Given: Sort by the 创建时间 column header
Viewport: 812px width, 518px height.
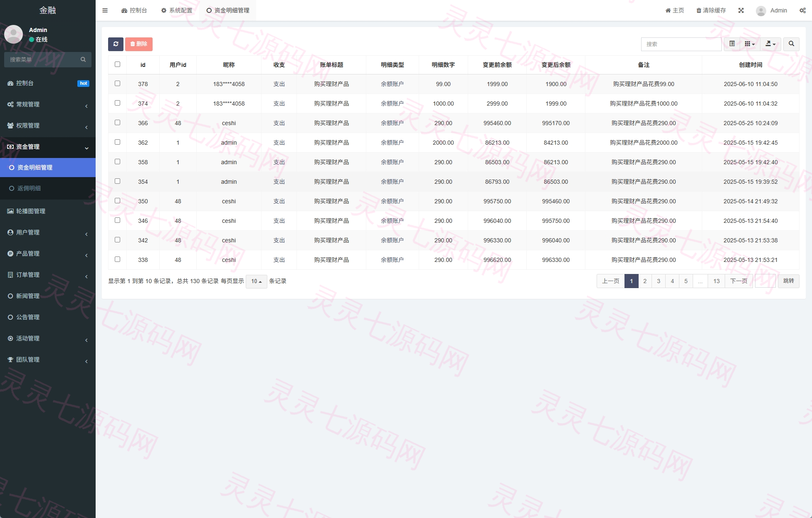Looking at the screenshot, I should pos(750,65).
